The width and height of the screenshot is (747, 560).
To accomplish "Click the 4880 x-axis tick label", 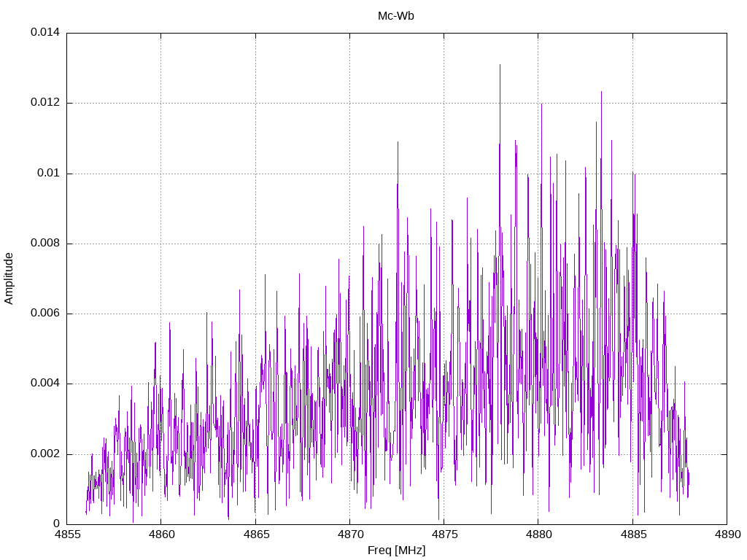I will pos(539,534).
